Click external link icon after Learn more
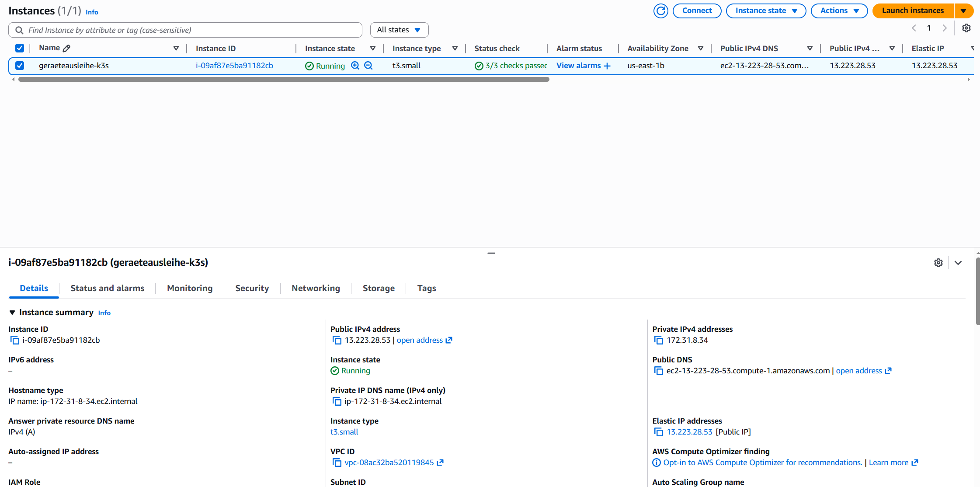 915,463
